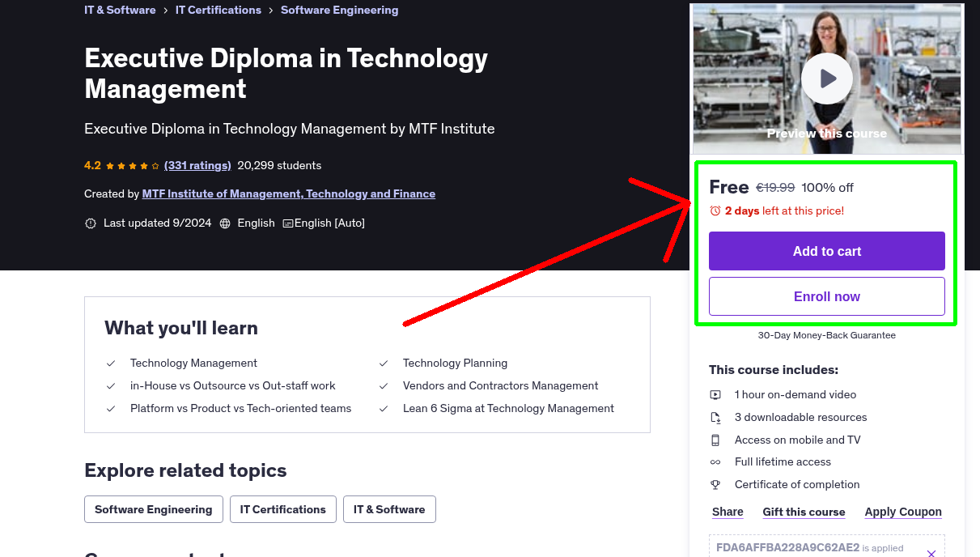Viewport: 980px width, 557px height.
Task: Open the Software Engineering breadcrumb
Action: (339, 11)
